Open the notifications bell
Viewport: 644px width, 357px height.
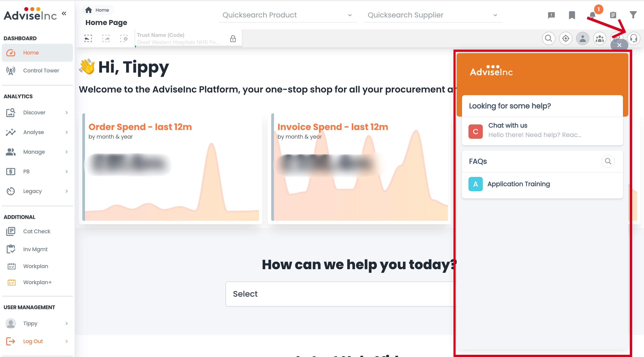click(592, 15)
